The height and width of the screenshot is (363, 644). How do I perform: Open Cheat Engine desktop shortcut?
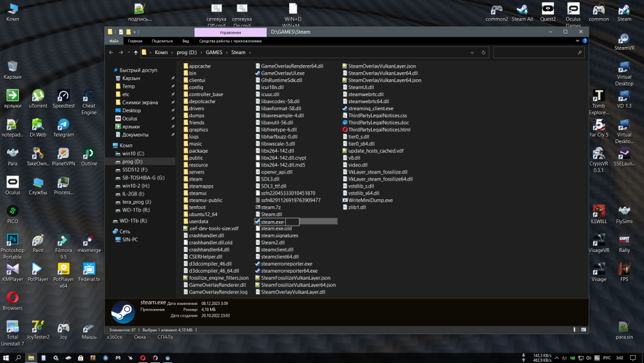pos(89,97)
